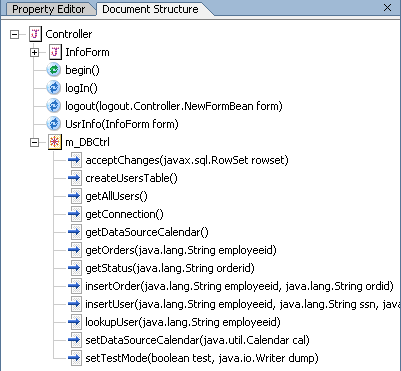401x371 pixels.
Task: Click the UsrInfo action icon
Action: (53, 124)
